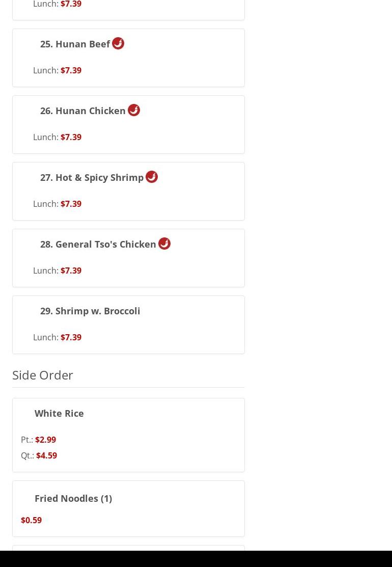Click Fried Noodles price $0.59
Screen dimensions: 392x567
[31, 520]
